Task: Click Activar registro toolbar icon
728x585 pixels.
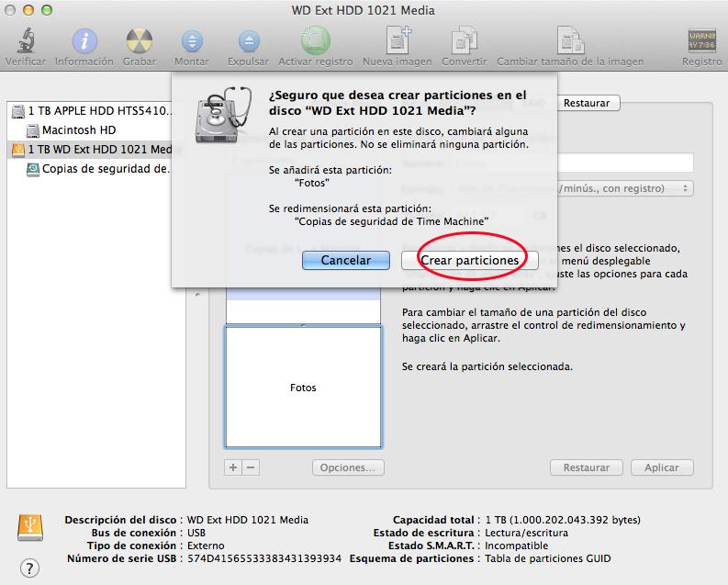Action: 315,42
